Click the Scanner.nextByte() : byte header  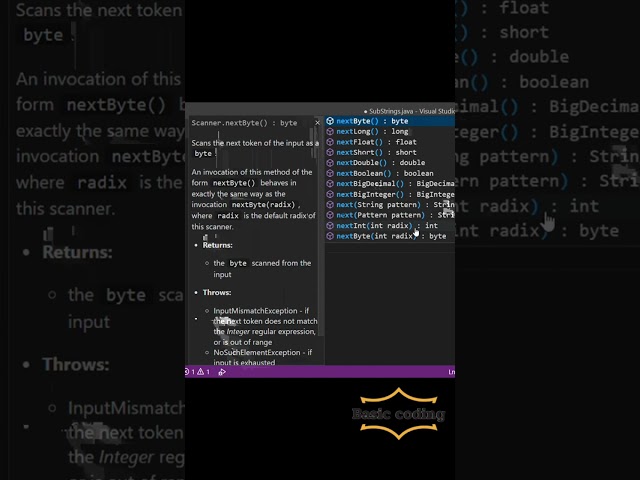[x=244, y=123]
